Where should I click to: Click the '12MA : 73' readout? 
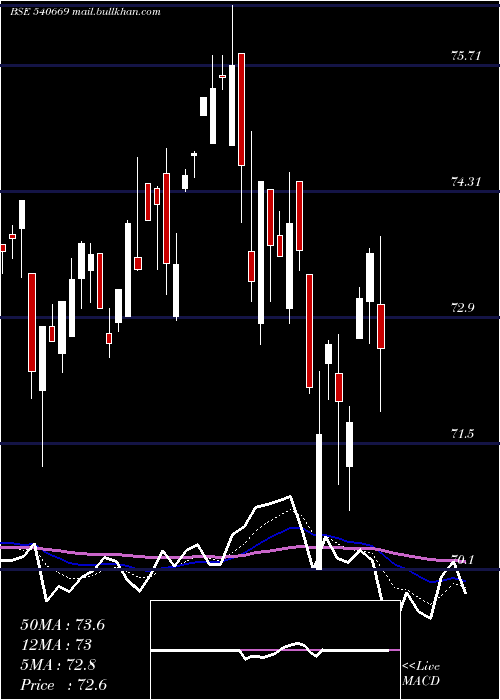point(56,645)
